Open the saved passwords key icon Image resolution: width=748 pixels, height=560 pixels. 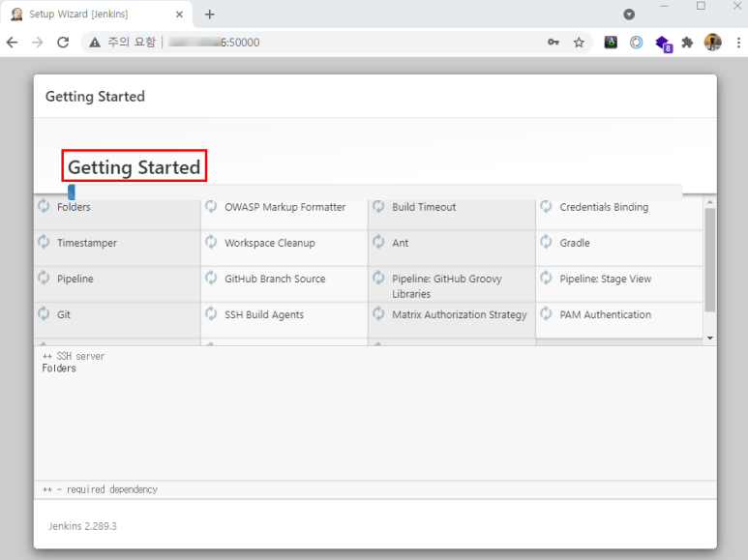click(x=554, y=43)
